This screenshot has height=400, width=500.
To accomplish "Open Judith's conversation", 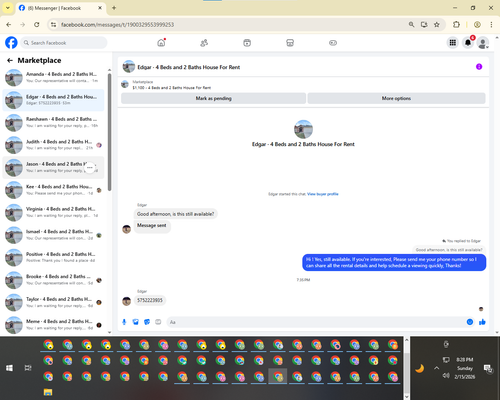I will point(53,145).
